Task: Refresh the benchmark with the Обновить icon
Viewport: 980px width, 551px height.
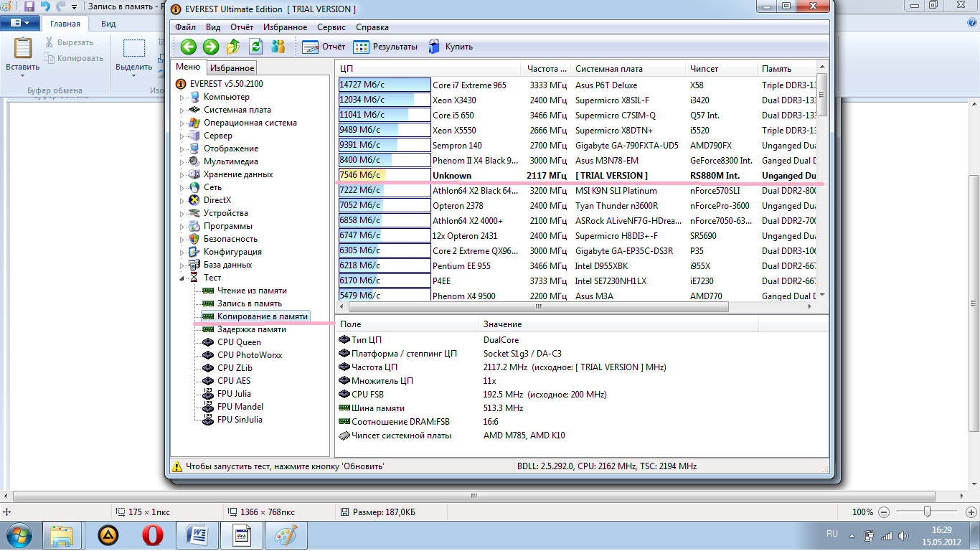Action: [x=256, y=47]
